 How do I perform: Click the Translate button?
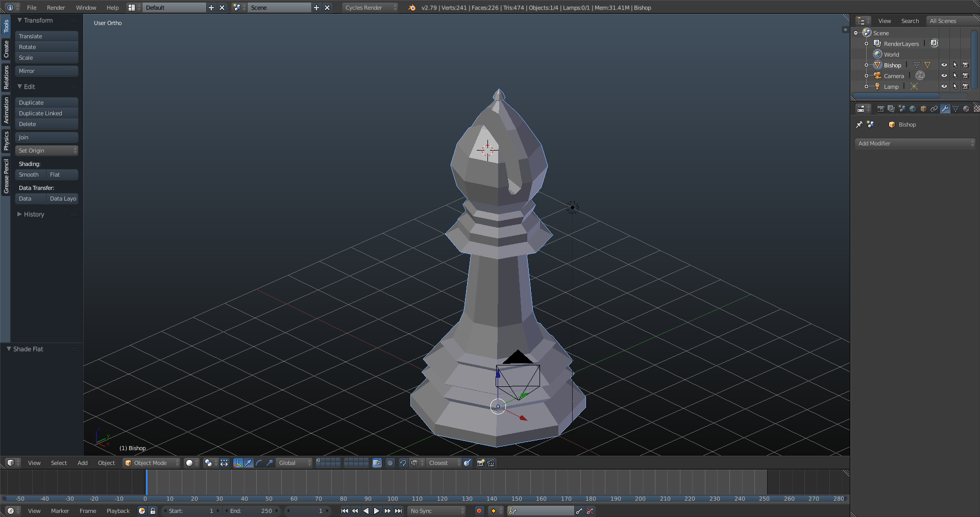46,36
